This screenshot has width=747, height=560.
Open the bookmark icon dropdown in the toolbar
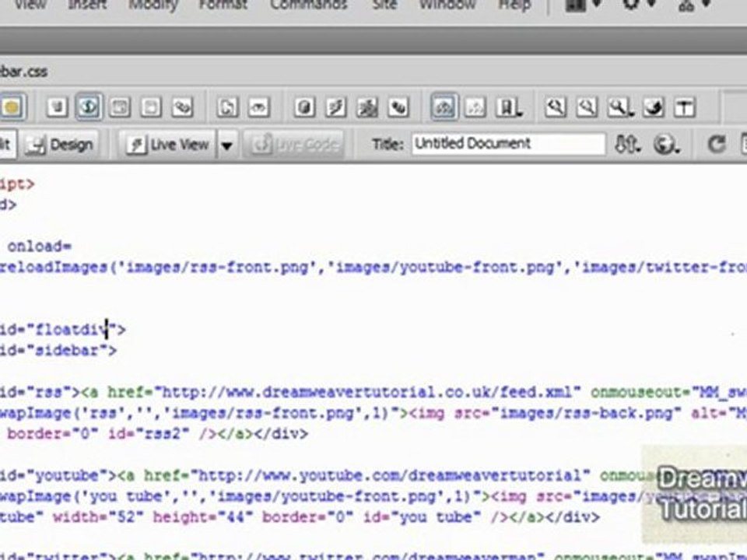509,107
